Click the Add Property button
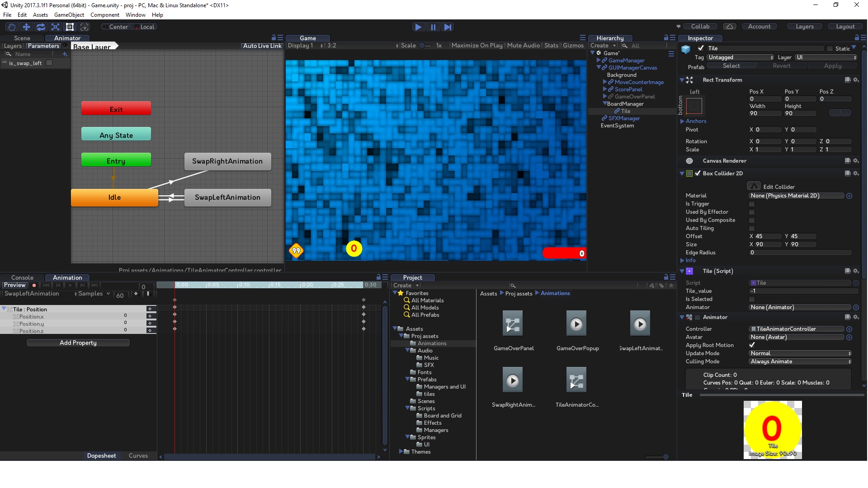868x488 pixels. coord(78,343)
